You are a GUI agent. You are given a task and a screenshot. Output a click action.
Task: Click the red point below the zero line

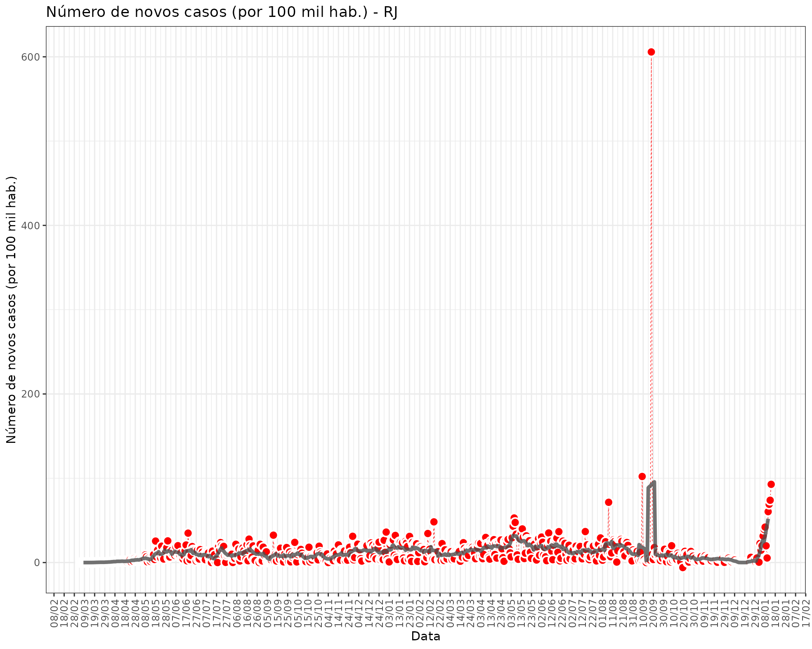point(682,567)
